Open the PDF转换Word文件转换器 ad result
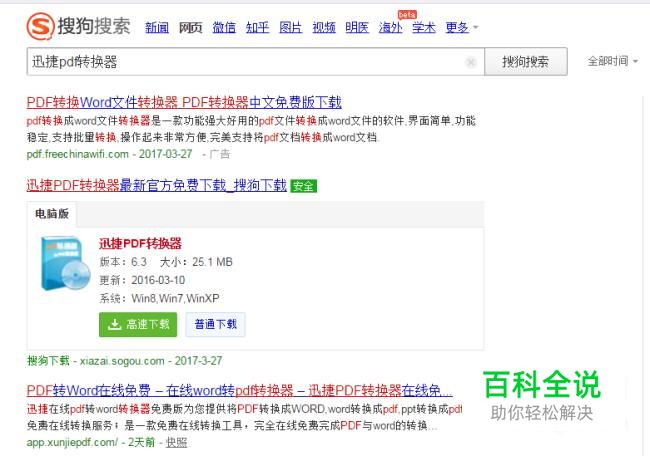This screenshot has height=456, width=650. pos(184,102)
